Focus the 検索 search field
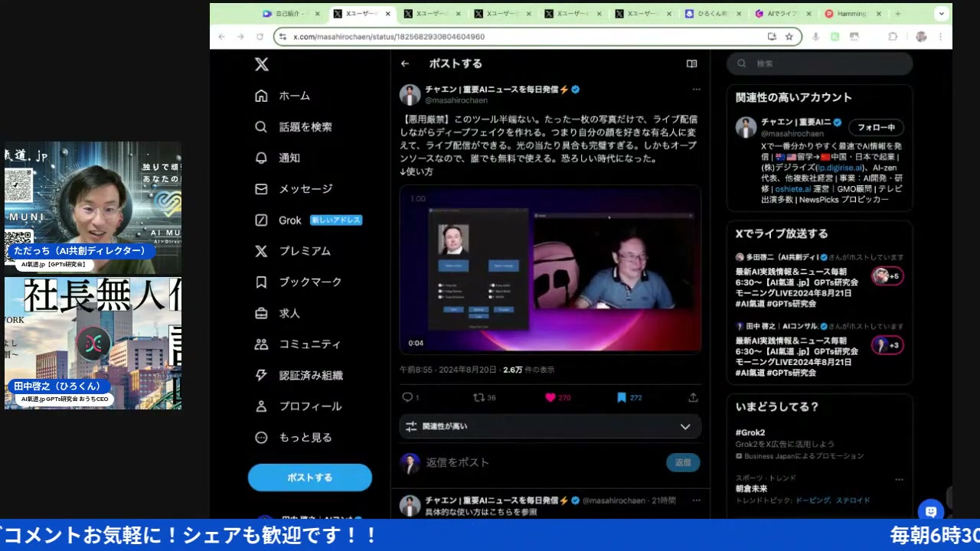Image resolution: width=980 pixels, height=551 pixels. pyautogui.click(x=820, y=64)
